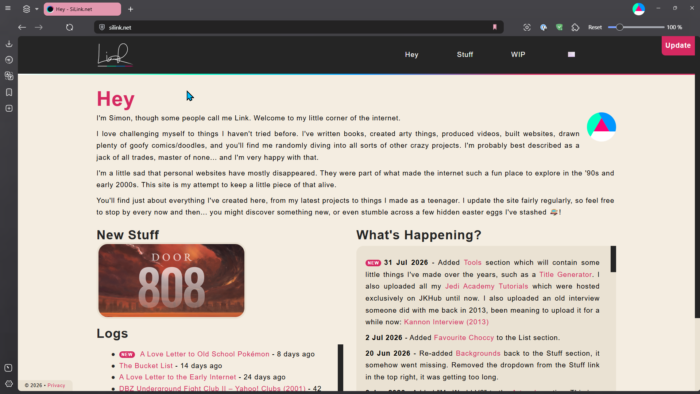Open the Privacy footer link

pos(56,385)
